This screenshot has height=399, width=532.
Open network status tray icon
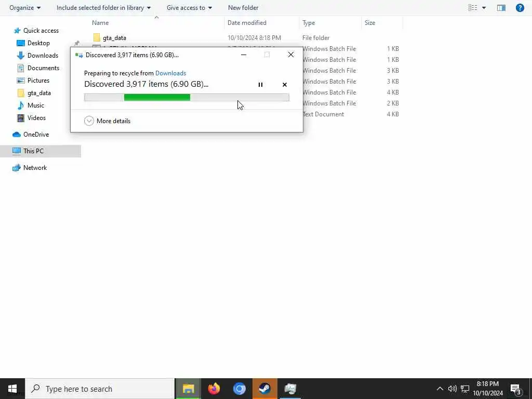click(x=465, y=389)
